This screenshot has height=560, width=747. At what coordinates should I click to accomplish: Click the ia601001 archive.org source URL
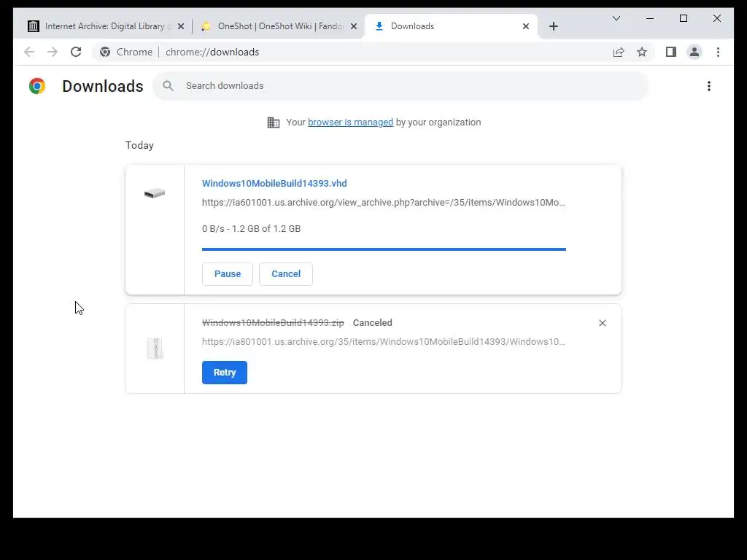click(x=384, y=203)
